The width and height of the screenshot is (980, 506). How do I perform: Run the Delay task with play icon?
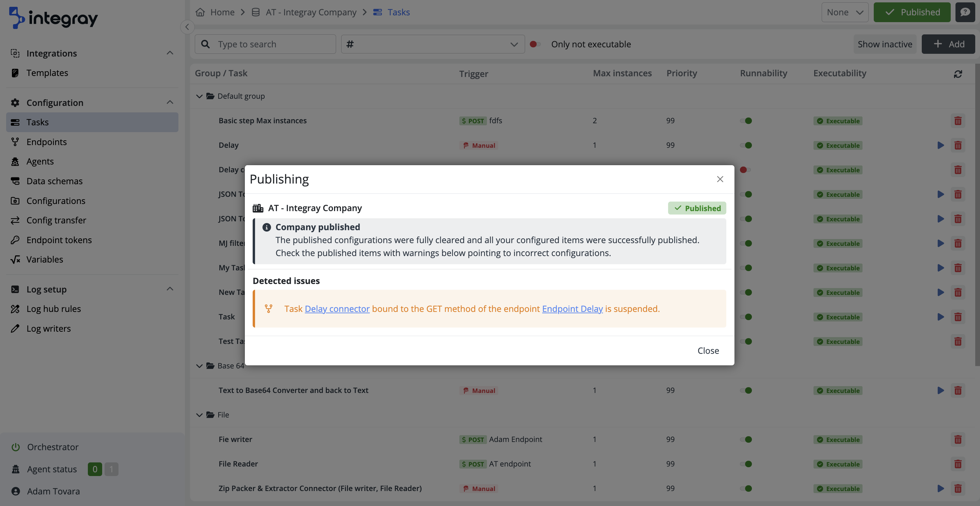941,145
